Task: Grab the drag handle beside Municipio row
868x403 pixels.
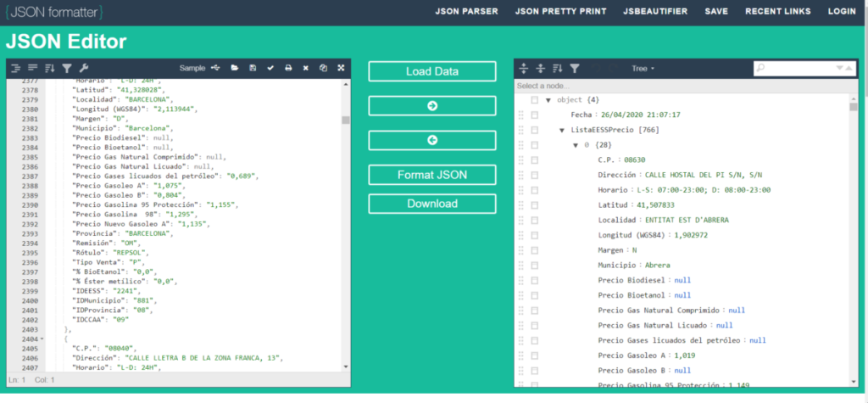Action: point(521,265)
